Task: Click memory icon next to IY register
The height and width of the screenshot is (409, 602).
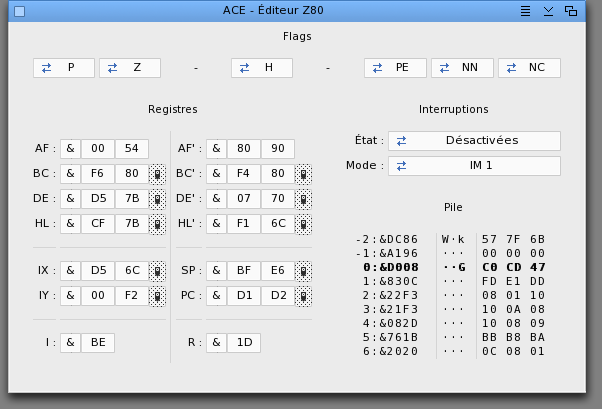Action: click(157, 296)
